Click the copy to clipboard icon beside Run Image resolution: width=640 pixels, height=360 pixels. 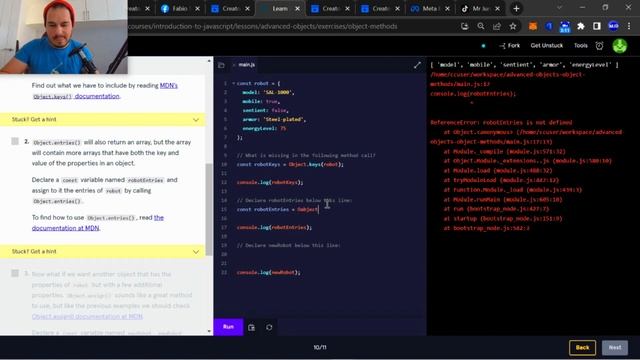[x=251, y=327]
